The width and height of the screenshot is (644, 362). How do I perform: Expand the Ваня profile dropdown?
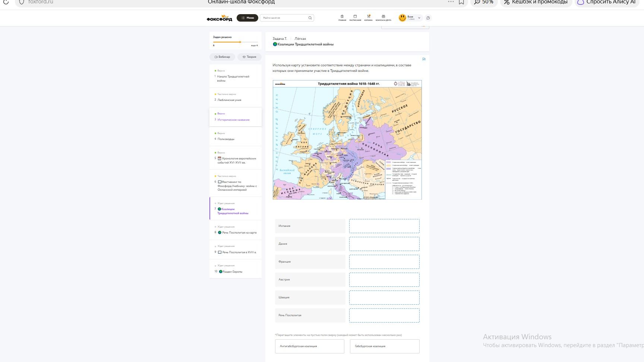coord(419,18)
